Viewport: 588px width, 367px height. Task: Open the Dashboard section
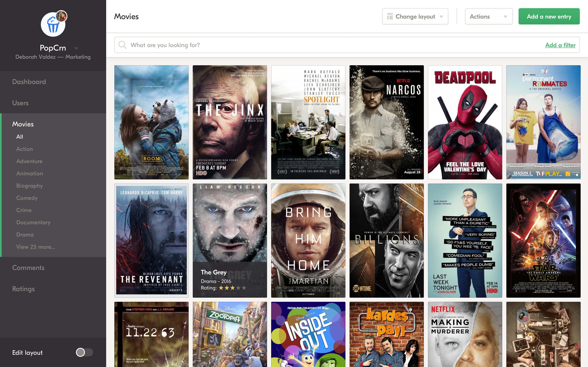coord(29,82)
